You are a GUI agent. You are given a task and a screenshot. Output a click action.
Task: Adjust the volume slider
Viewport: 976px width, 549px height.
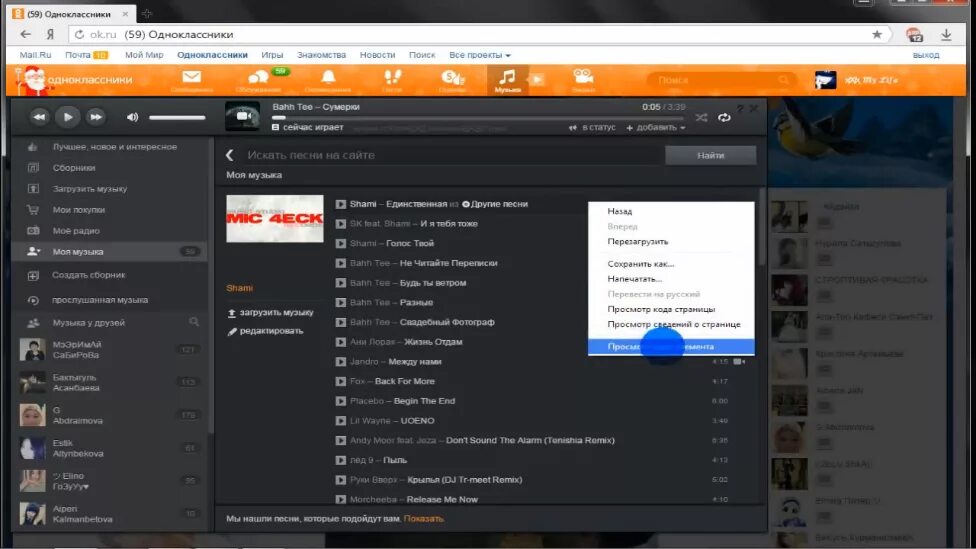point(177,118)
